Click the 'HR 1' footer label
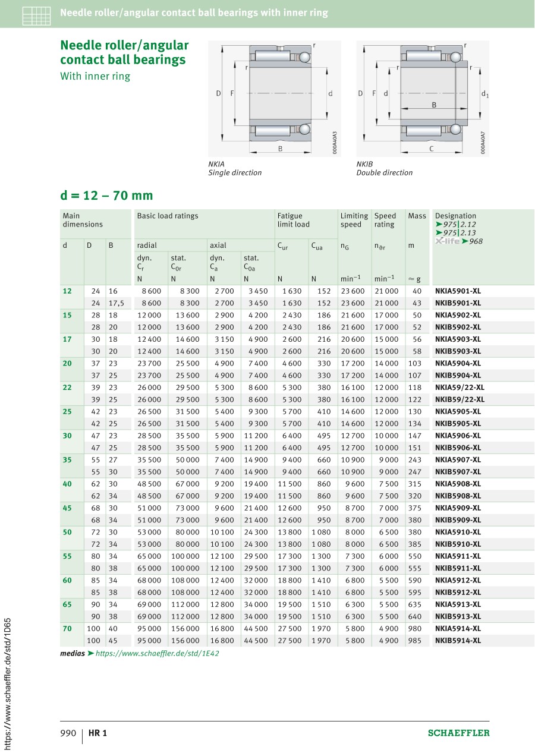 [x=97, y=733]
